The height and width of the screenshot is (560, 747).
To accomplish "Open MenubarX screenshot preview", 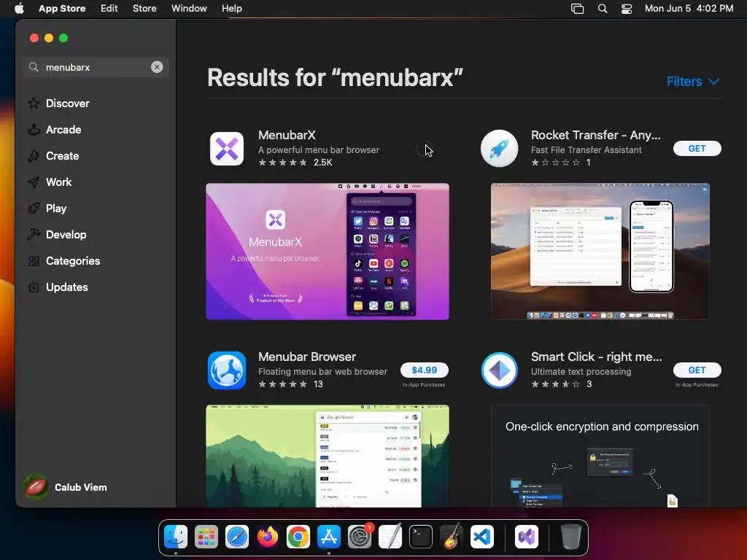I will click(x=328, y=252).
